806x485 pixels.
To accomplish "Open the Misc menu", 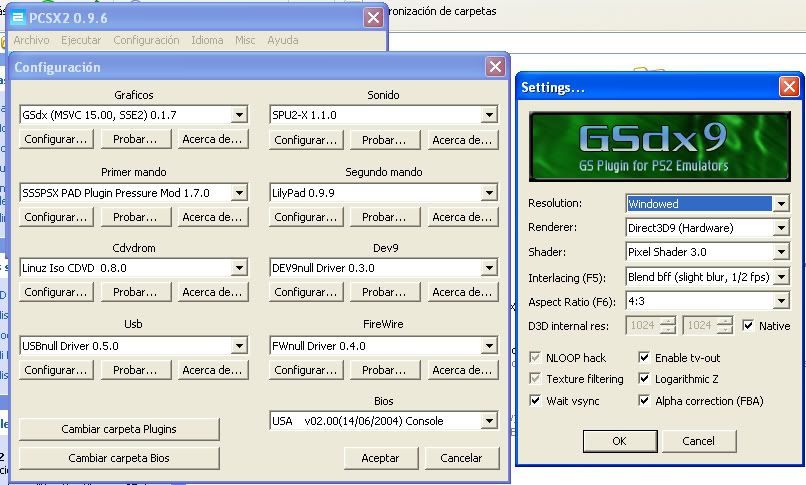I will click(x=245, y=40).
